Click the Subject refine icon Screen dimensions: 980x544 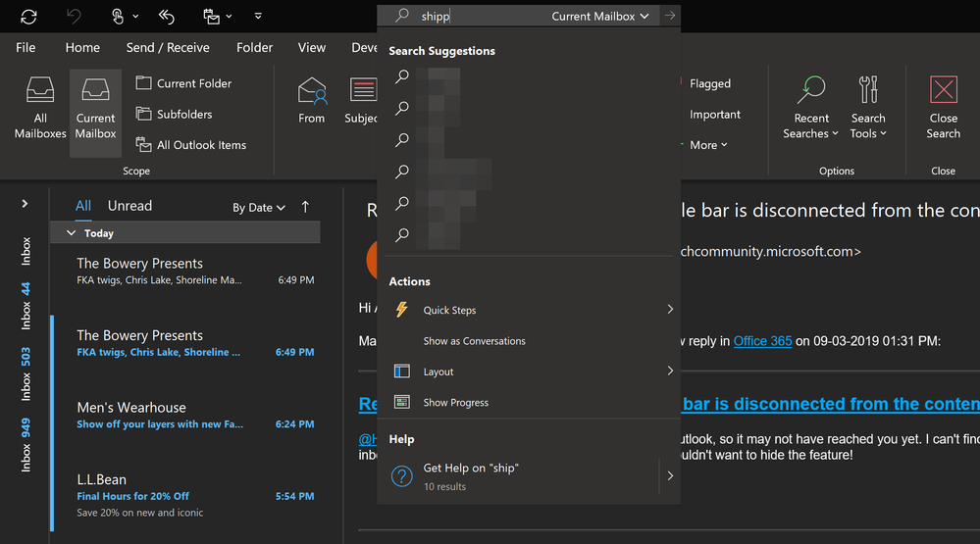tap(363, 90)
